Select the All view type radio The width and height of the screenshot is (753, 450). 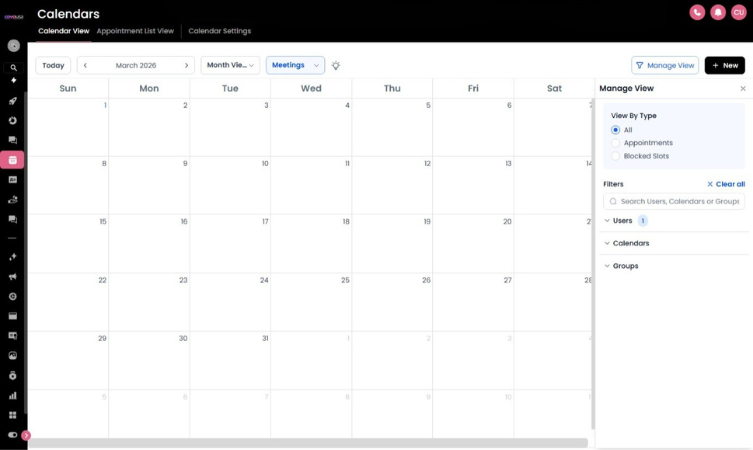tap(616, 130)
